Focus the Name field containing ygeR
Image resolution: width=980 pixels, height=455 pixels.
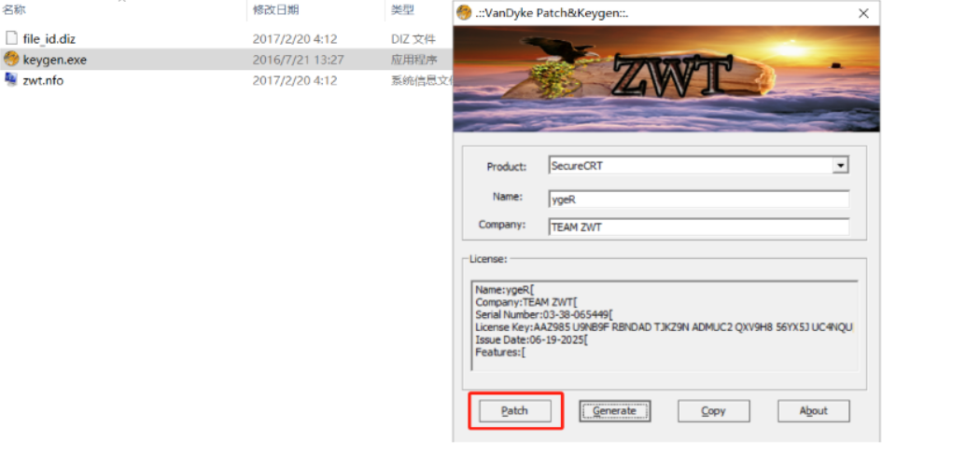[699, 200]
